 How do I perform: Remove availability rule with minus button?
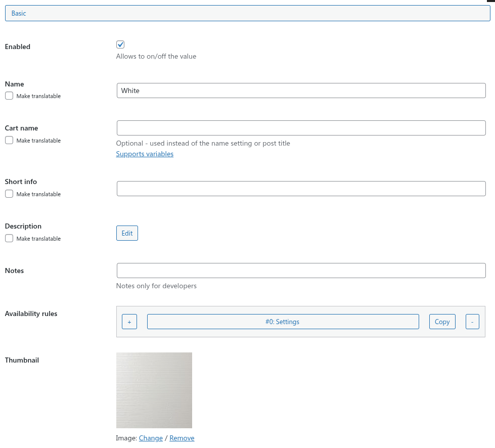point(472,322)
